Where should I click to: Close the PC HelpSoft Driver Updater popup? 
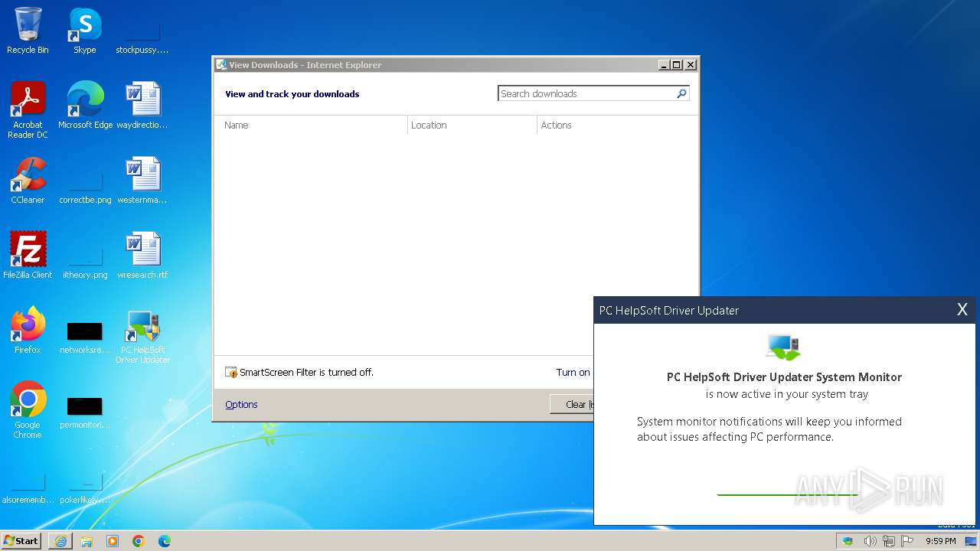click(x=962, y=310)
